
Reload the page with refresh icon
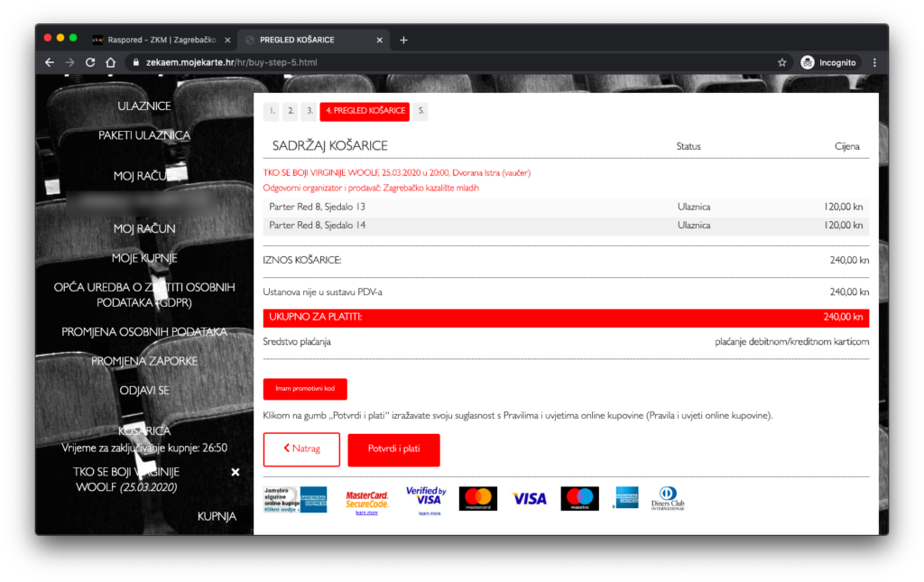click(x=90, y=62)
